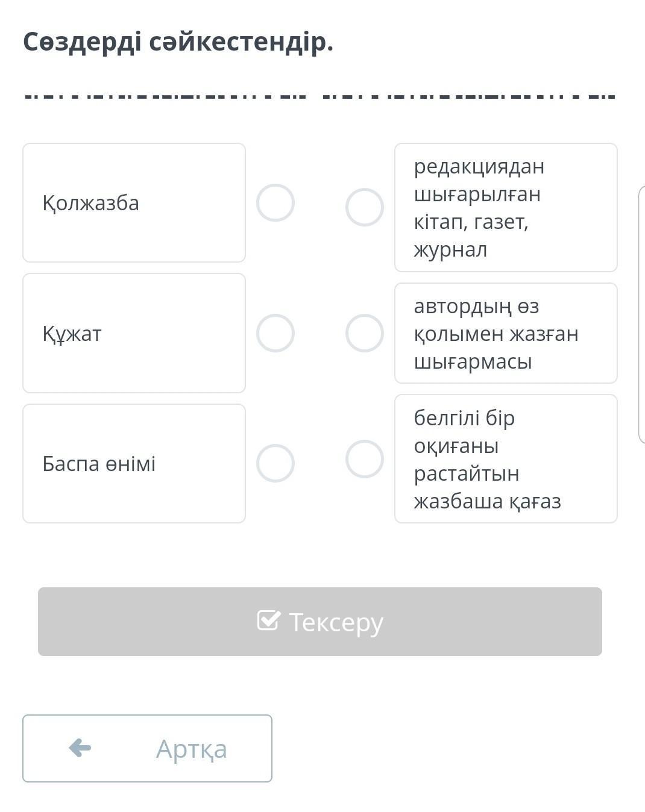Click the left arrow icon on Артқа
The image size is (645, 812).
tap(80, 748)
